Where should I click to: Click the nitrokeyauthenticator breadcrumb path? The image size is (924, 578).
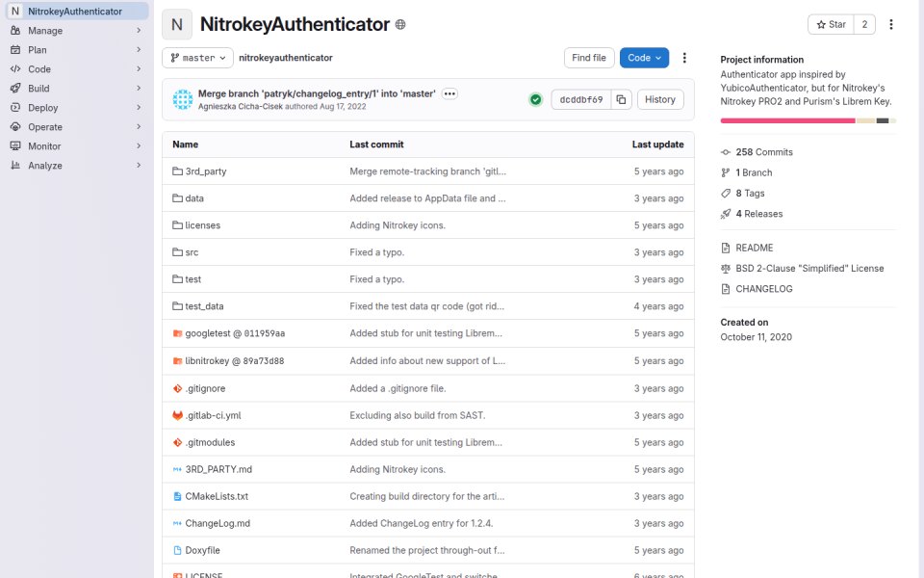tap(286, 58)
